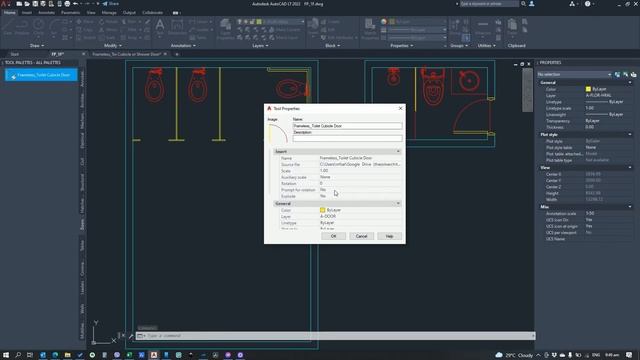Screen dimensions: 640x360
Task: Open the Insert ribbon tab
Action: tap(27, 13)
